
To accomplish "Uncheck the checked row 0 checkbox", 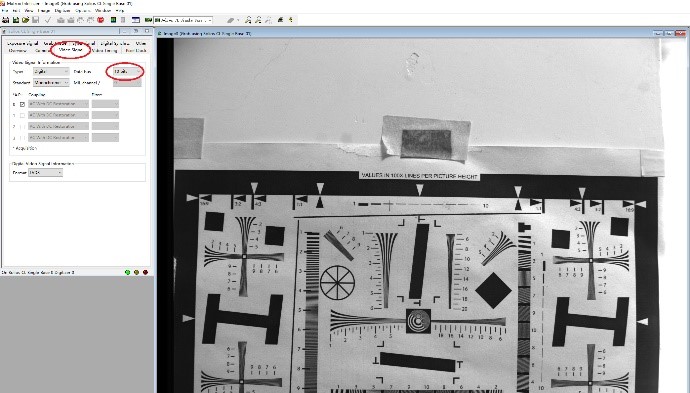I will tap(22, 104).
